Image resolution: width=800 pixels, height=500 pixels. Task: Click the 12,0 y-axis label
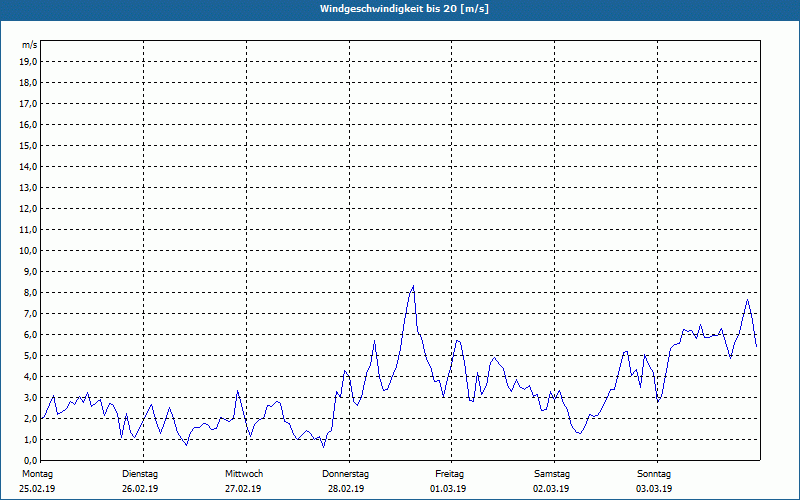click(28, 209)
